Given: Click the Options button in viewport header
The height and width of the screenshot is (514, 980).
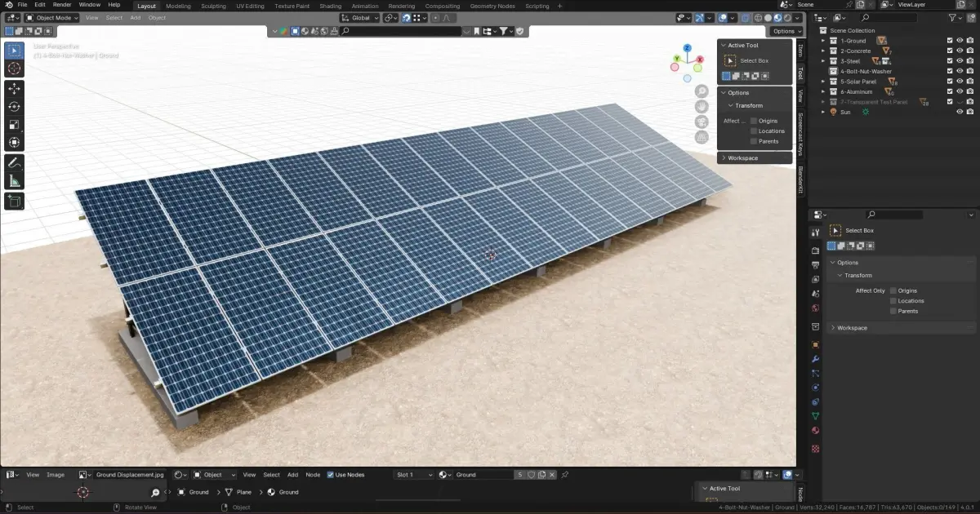Looking at the screenshot, I should [x=786, y=31].
